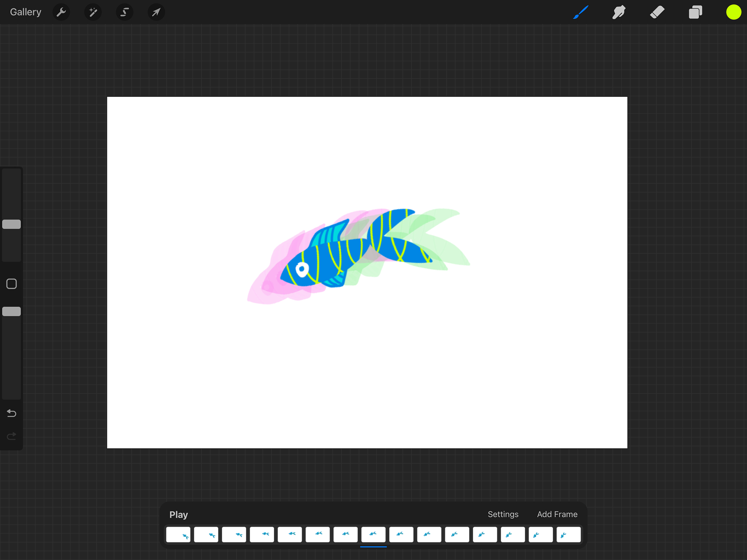Play the animation
747x560 pixels.
[x=179, y=514]
